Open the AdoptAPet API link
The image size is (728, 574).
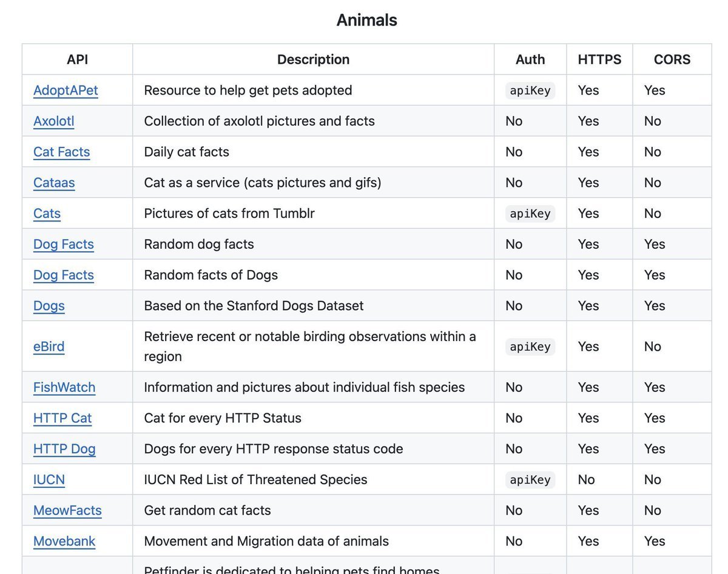click(x=66, y=90)
